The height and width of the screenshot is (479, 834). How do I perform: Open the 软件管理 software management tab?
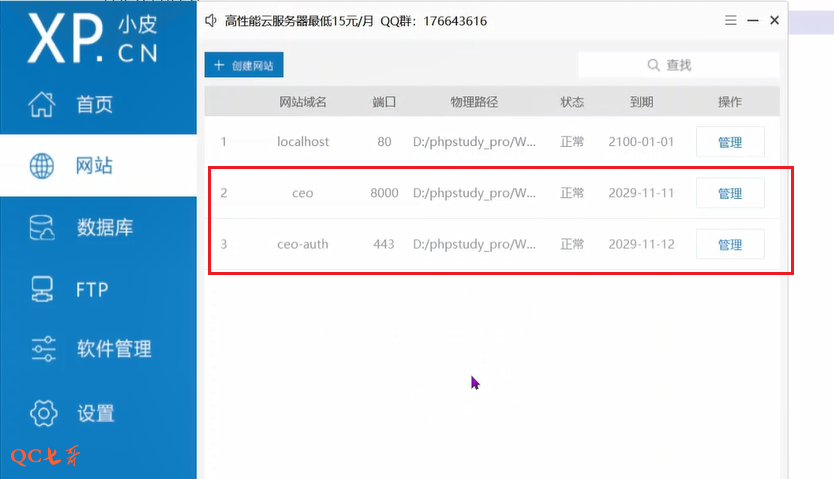point(114,349)
